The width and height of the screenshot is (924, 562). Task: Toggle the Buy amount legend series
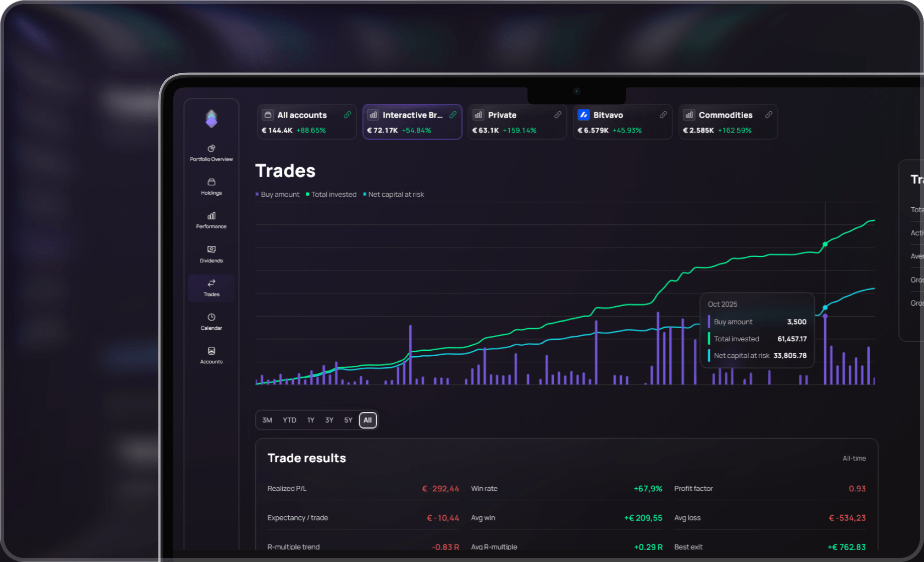pyautogui.click(x=277, y=194)
